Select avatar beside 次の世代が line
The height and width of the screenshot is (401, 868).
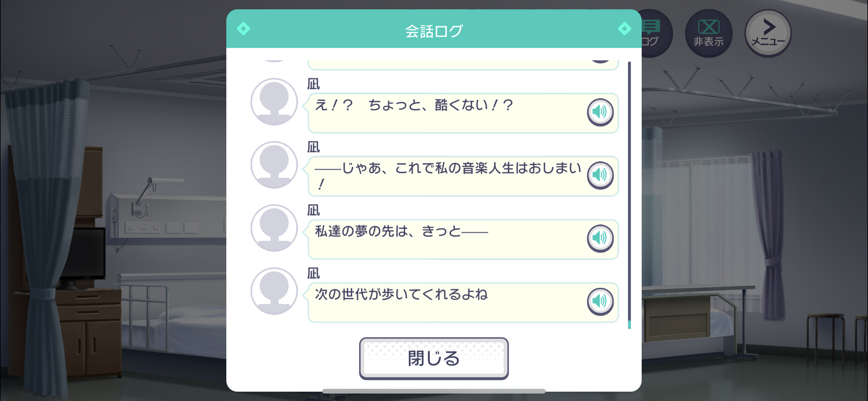coord(274,291)
